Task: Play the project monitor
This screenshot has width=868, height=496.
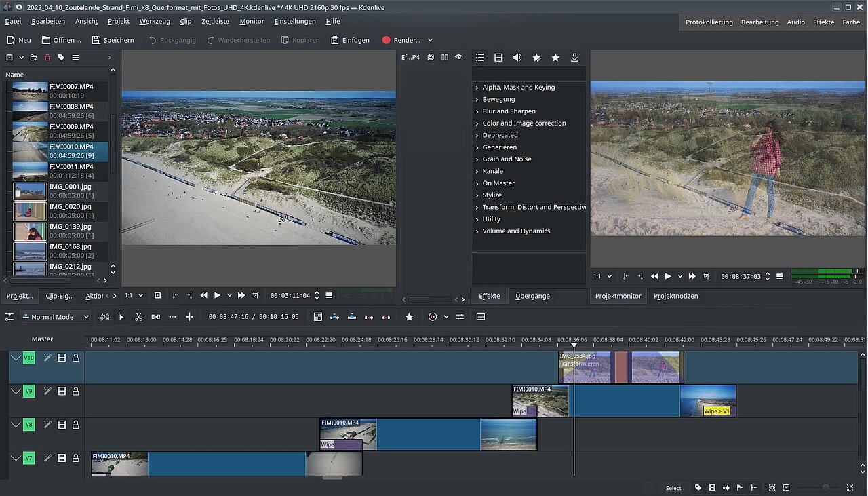Action: 668,276
